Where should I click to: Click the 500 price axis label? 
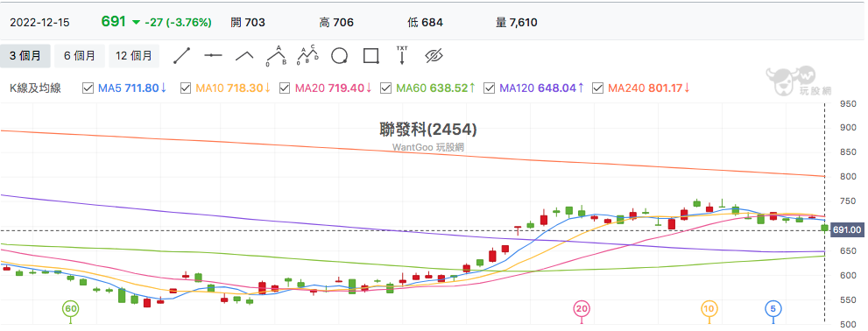(x=848, y=324)
